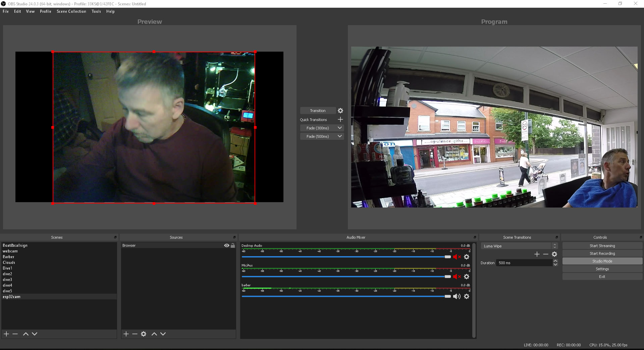The width and height of the screenshot is (644, 350).
Task: Undock the Audio Mixer panel
Action: coord(475,237)
